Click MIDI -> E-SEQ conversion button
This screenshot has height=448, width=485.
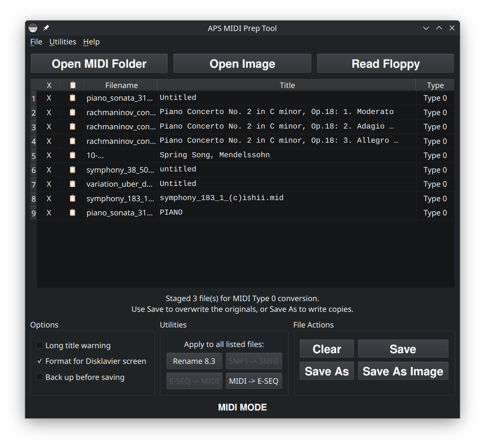tap(253, 381)
